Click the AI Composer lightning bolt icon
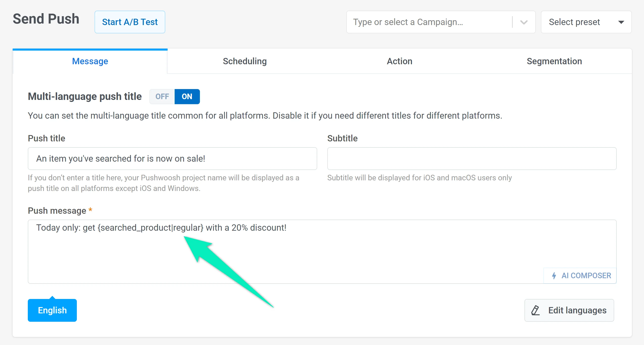This screenshot has height=345, width=644. (x=554, y=275)
